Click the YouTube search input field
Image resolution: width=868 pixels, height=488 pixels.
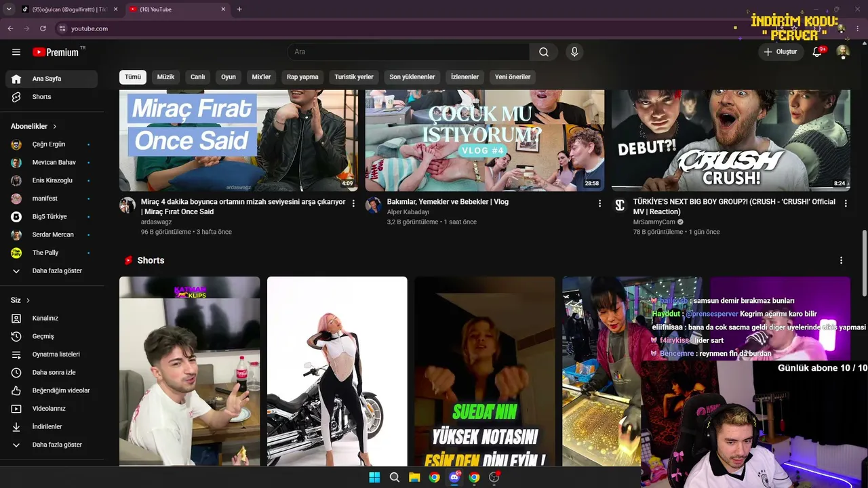point(408,52)
